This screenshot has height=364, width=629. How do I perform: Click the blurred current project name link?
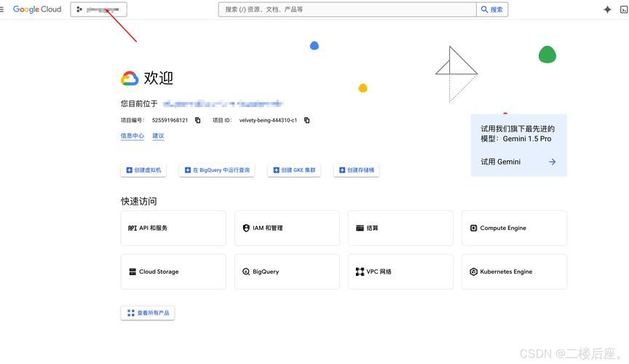[223, 104]
